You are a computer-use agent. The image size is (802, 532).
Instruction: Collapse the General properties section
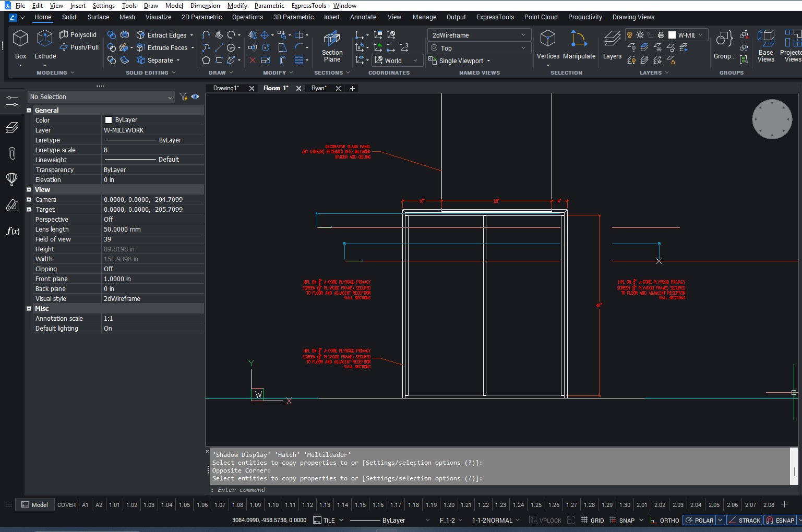(29, 111)
